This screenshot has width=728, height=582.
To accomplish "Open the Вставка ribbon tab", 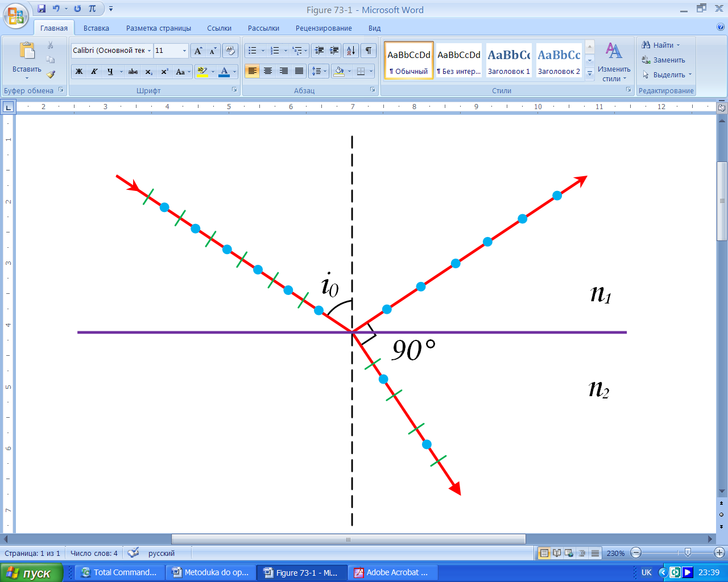I will 96,28.
